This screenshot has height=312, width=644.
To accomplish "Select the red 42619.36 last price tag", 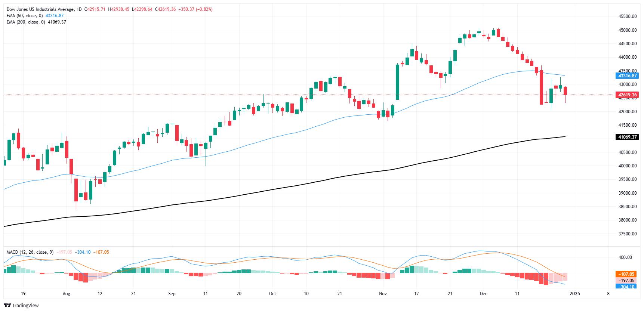I will pos(627,95).
